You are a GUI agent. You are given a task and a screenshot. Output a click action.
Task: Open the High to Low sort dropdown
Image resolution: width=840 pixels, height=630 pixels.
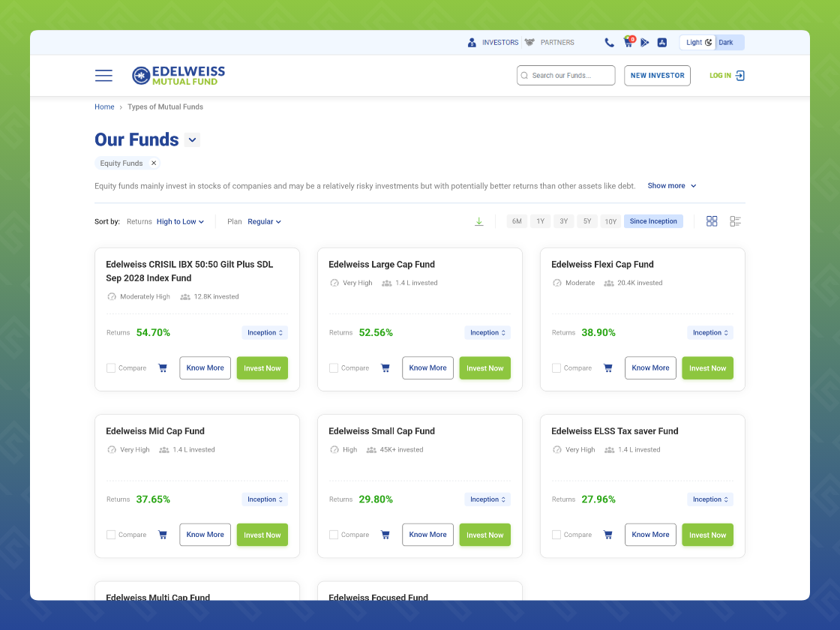click(180, 222)
